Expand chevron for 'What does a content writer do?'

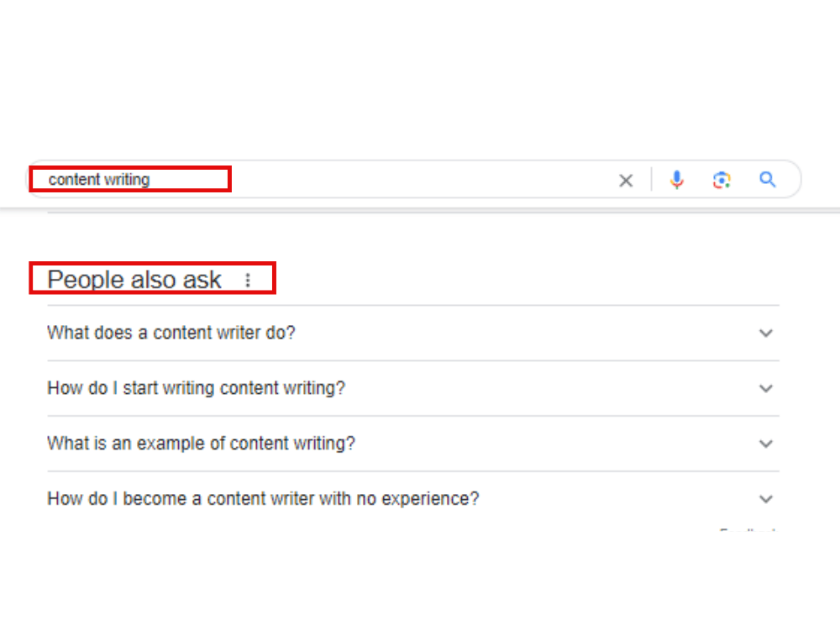click(765, 333)
